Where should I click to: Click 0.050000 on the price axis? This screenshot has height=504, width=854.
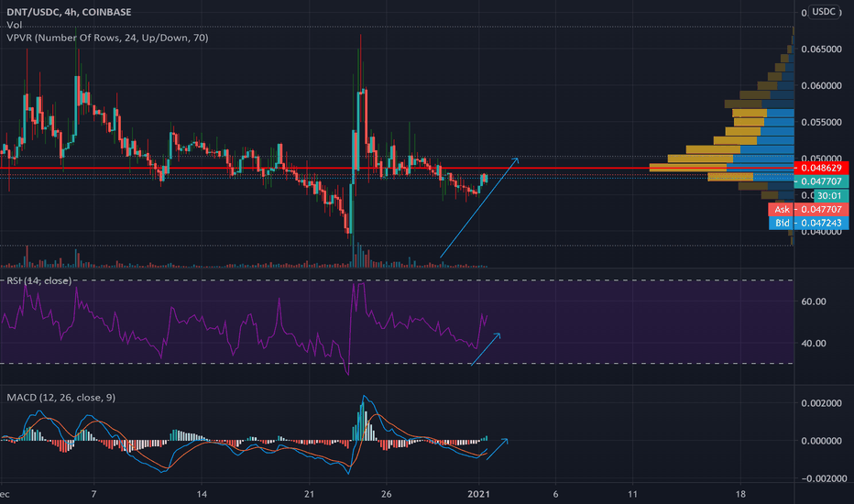point(821,158)
